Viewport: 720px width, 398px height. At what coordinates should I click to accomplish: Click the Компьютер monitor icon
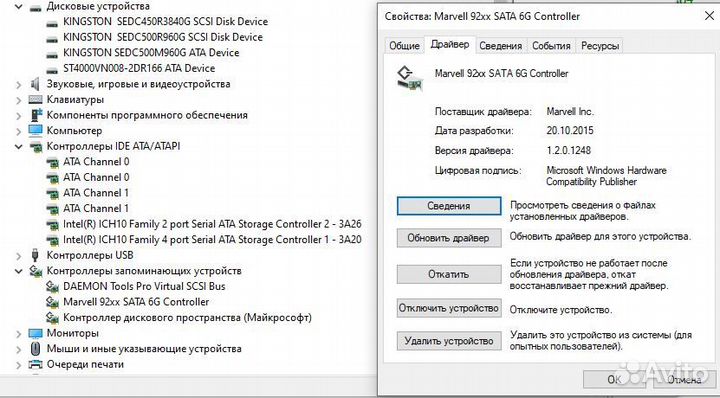(35, 131)
